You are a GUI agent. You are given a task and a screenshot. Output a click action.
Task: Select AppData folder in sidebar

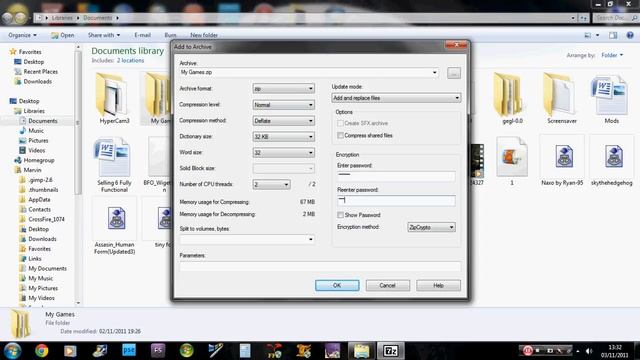coord(39,200)
